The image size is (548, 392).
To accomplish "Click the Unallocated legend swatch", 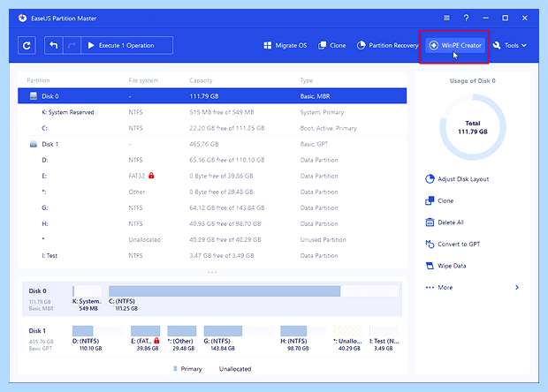I will coord(214,369).
